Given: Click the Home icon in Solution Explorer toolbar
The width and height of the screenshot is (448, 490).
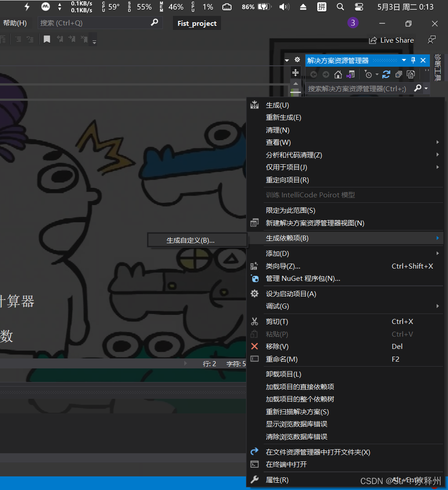Looking at the screenshot, I should point(338,74).
